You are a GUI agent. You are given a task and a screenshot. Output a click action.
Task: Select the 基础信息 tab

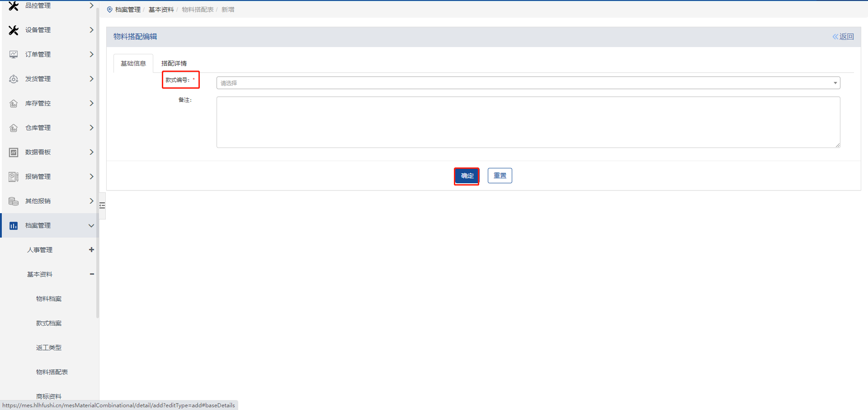[133, 63]
